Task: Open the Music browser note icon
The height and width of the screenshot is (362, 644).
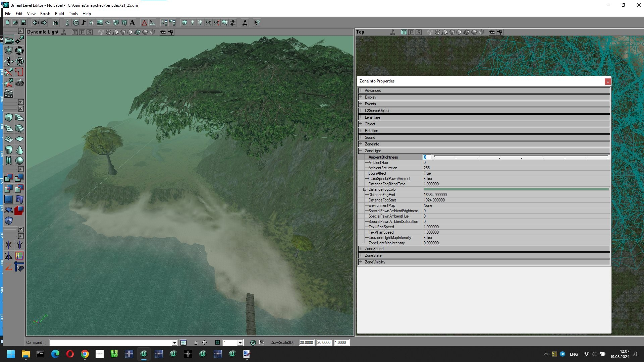Action: point(84,22)
